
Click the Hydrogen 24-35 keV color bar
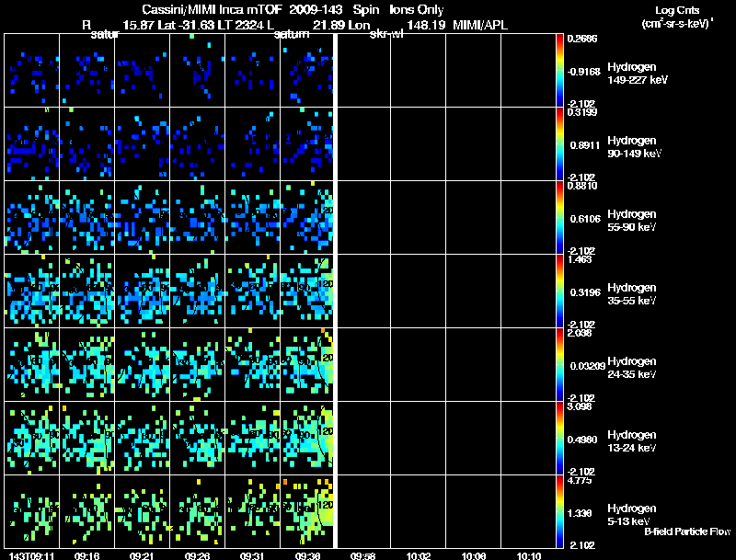(x=559, y=364)
